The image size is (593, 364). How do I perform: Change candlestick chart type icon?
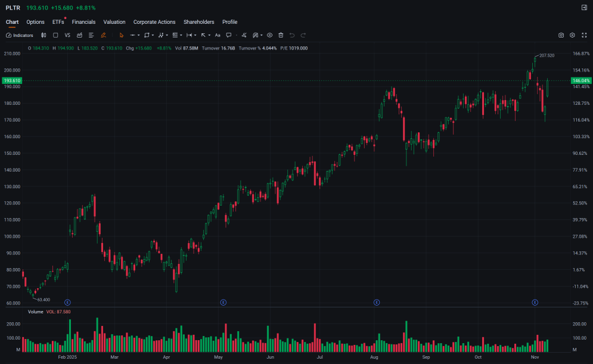coord(44,35)
